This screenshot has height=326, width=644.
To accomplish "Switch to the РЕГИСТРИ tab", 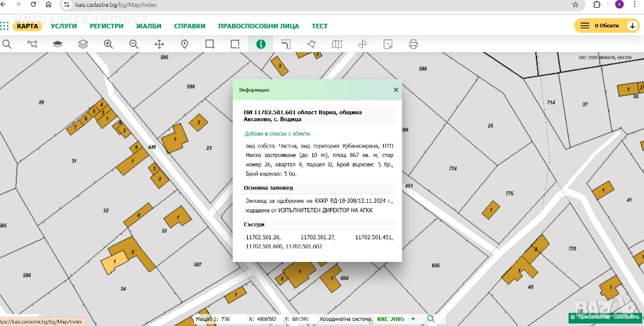I will click(106, 26).
